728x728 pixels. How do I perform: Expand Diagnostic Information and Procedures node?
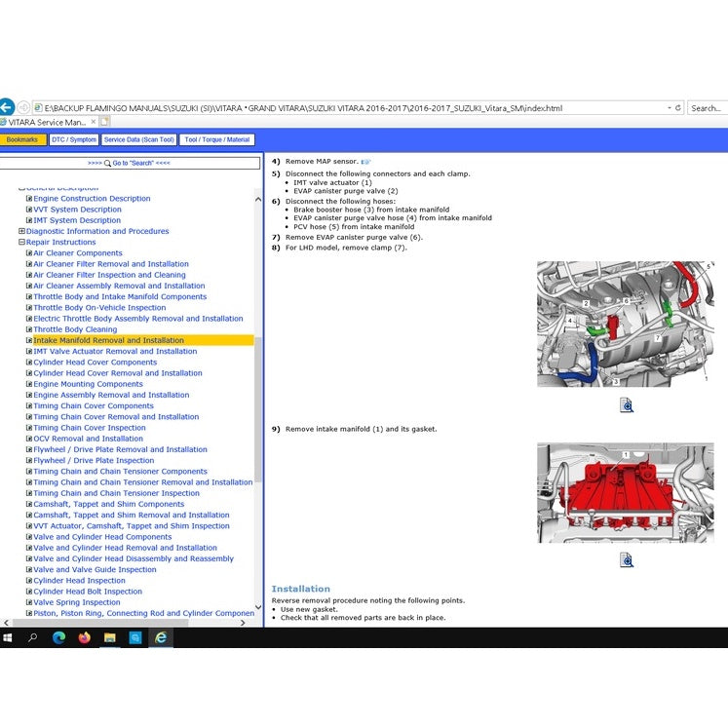(21, 232)
